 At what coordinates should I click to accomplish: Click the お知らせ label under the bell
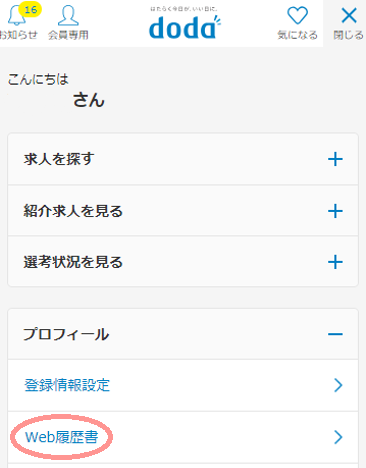coord(19,35)
